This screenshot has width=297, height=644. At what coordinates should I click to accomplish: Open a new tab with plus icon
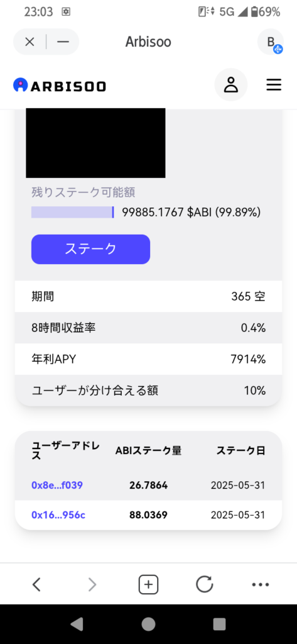click(148, 584)
